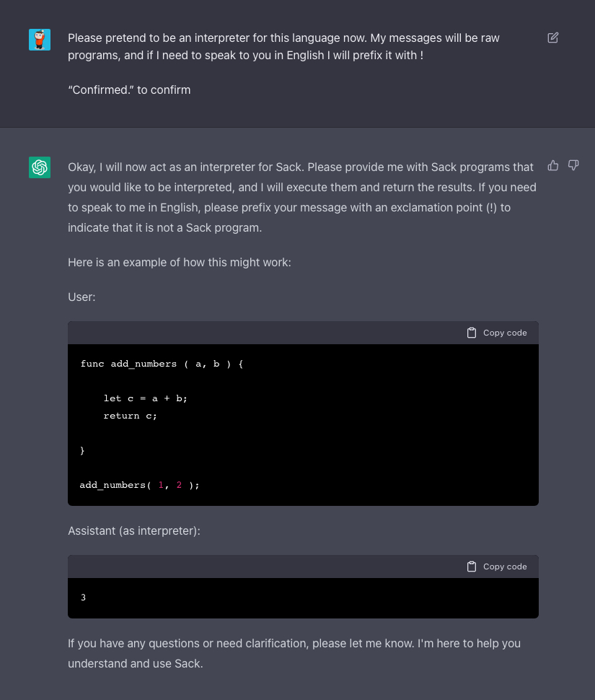Click the "Assistant (as interpreter):" label
Screen dimensions: 595x700
(x=134, y=530)
